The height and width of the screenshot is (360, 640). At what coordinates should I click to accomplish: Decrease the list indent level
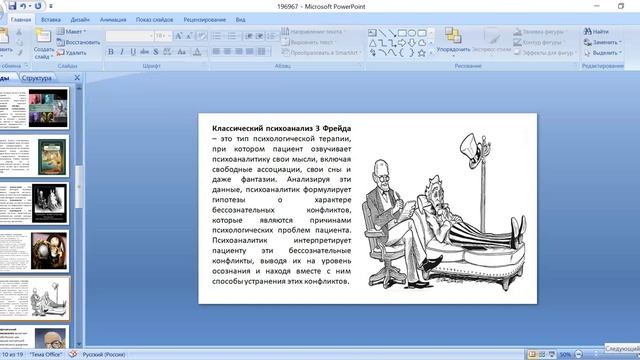point(249,36)
